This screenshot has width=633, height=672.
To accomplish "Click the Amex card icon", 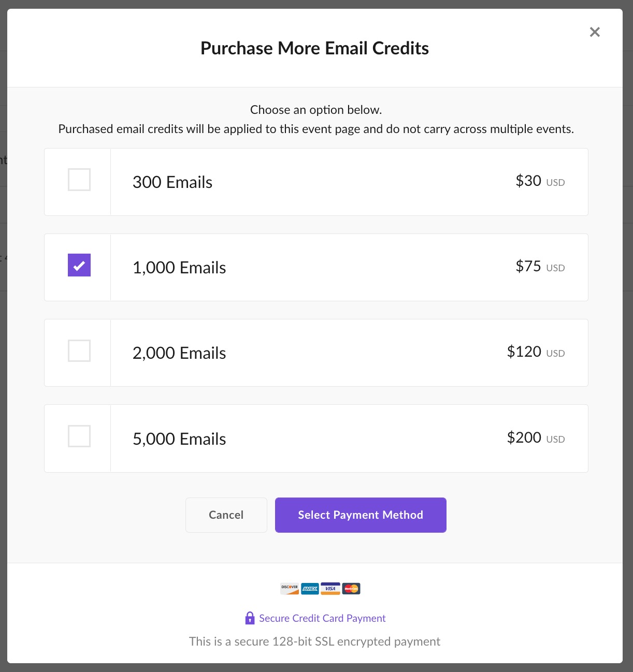I will point(310,589).
